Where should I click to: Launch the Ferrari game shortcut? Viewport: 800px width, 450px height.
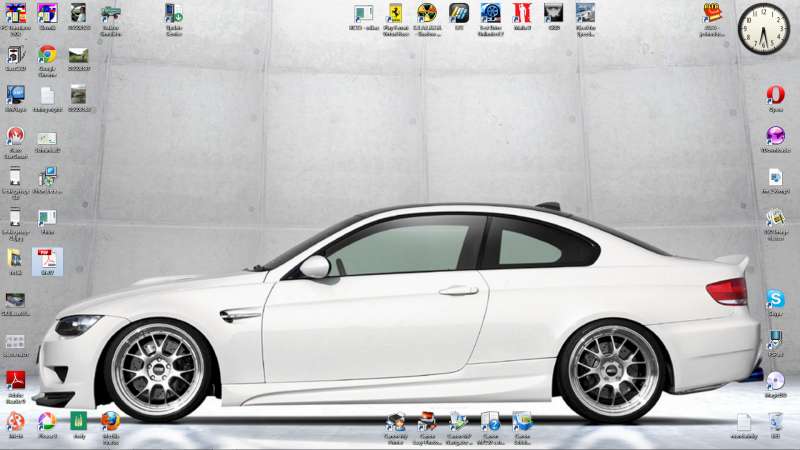point(395,13)
